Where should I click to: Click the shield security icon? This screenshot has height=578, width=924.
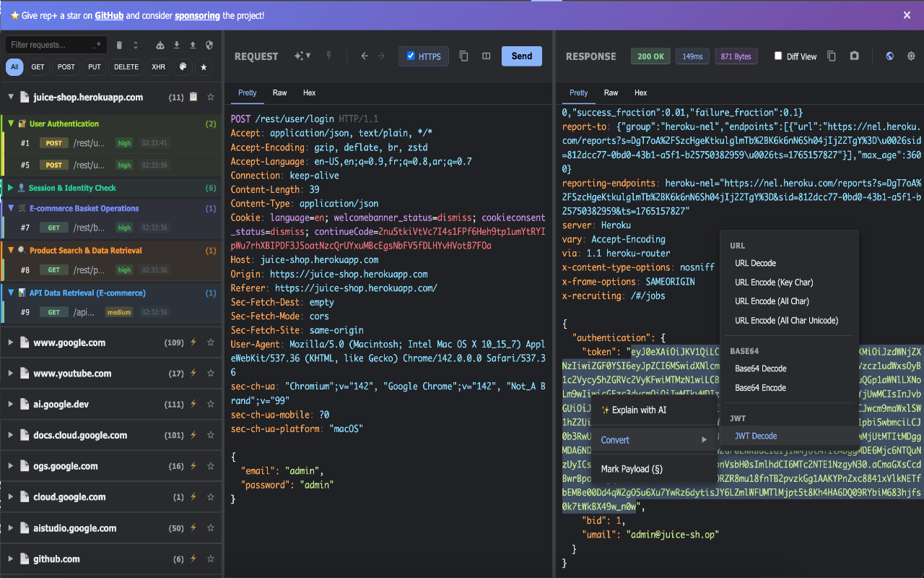click(x=209, y=45)
